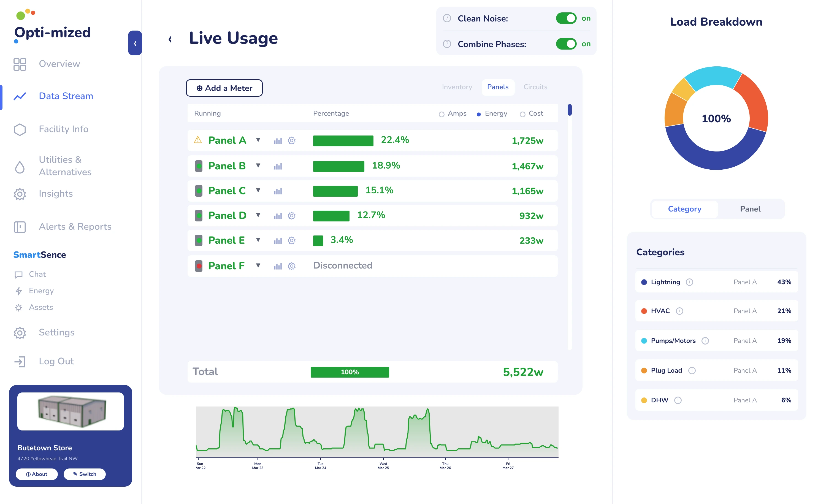Click Switch button on store card
This screenshot has height=504, width=818.
[x=84, y=474]
